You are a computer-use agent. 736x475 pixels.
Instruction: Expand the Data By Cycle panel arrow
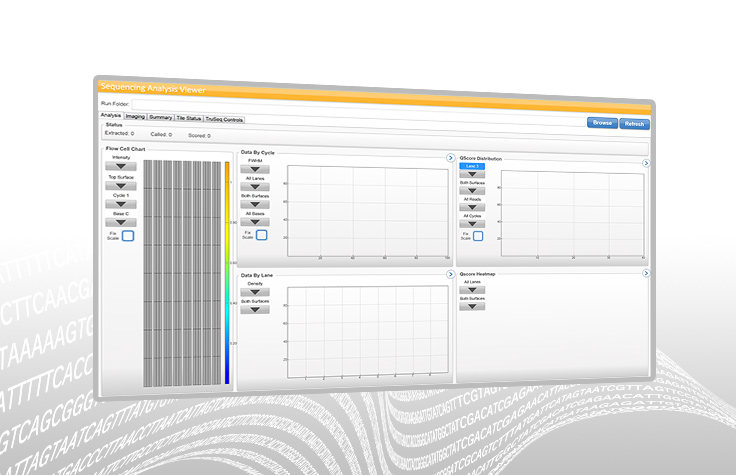450,158
